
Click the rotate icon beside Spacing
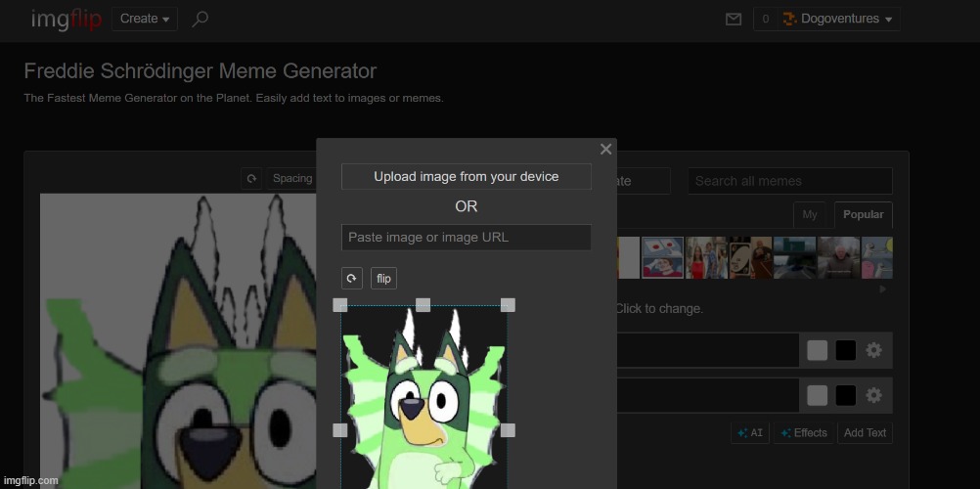tap(251, 178)
